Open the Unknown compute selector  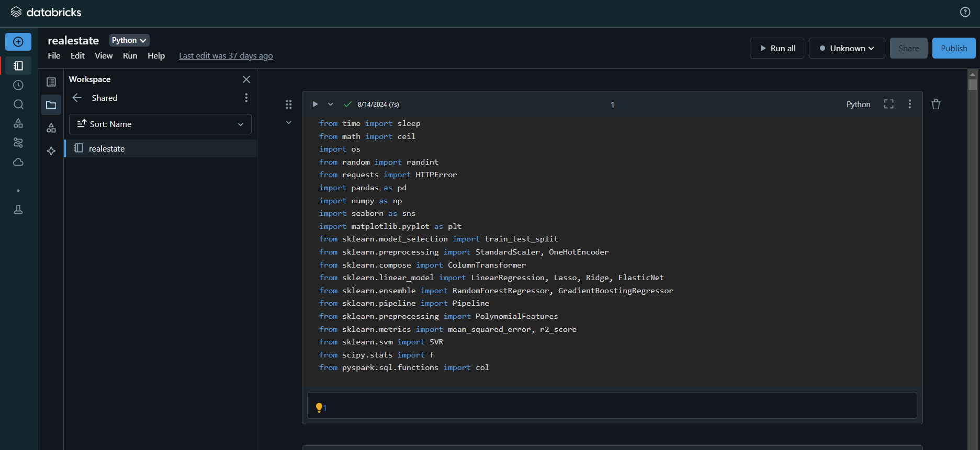point(847,48)
